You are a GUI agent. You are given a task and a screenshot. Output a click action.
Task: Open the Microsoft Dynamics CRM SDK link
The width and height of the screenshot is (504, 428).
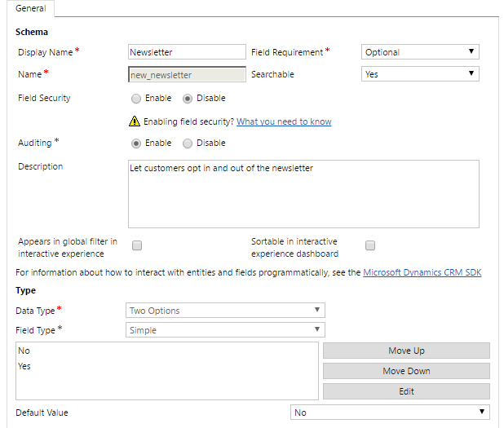[422, 272]
